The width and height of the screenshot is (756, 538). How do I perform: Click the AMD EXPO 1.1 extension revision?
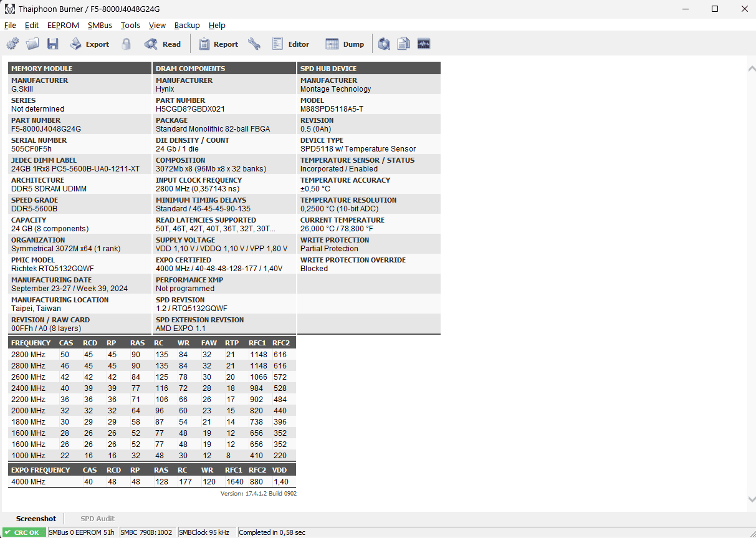(x=180, y=329)
